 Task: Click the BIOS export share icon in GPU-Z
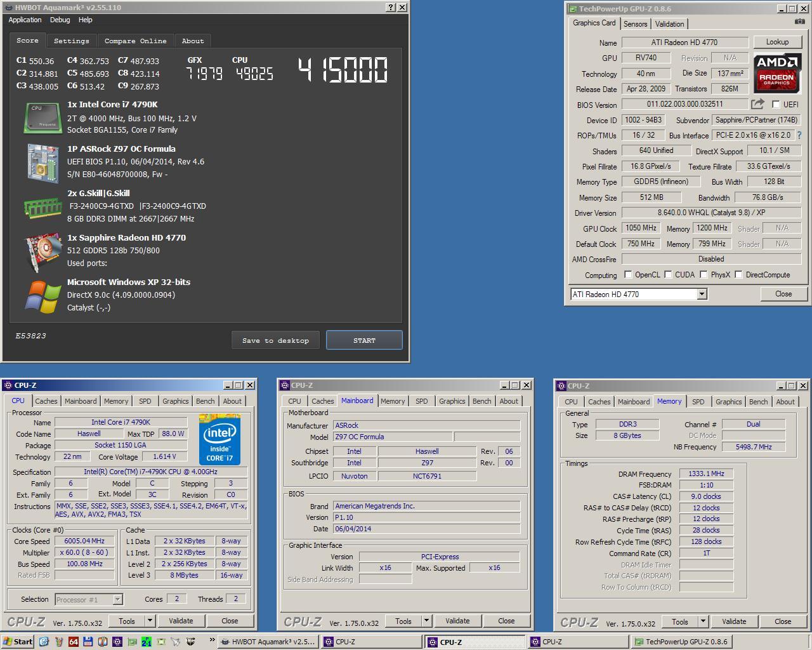point(757,103)
